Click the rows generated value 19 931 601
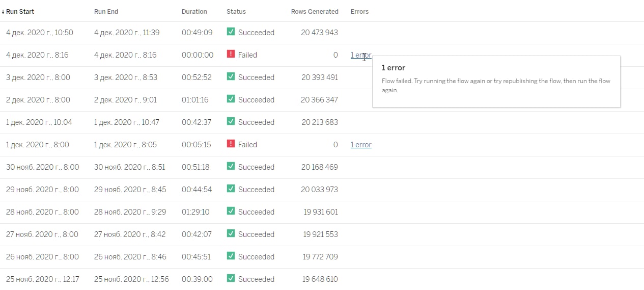Screen dimensions: 644x290 [x=320, y=212]
